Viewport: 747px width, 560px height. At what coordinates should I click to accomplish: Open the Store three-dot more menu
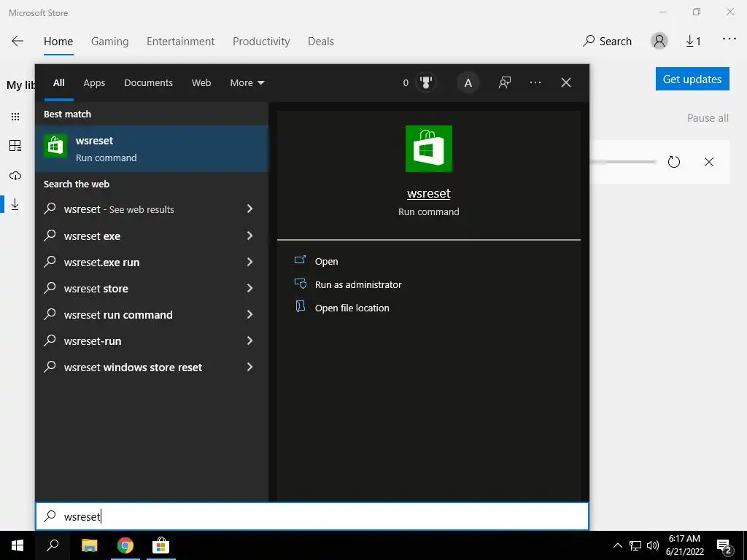(x=729, y=39)
